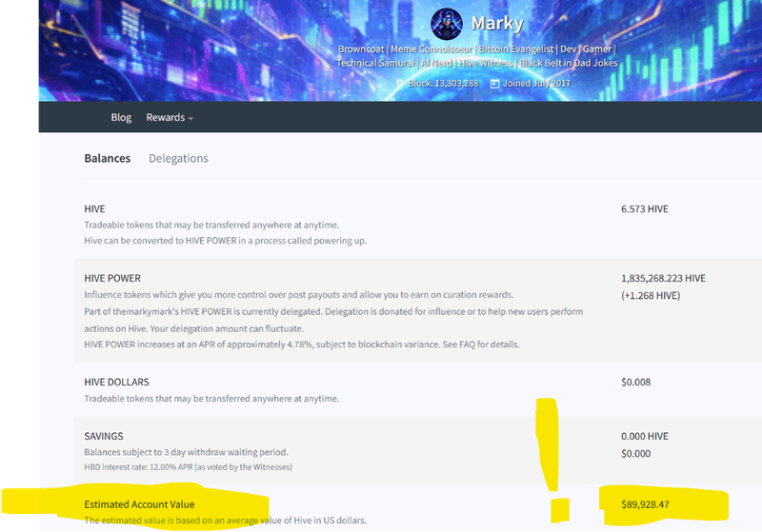
Task: Open the Blog menu item
Action: 121,117
